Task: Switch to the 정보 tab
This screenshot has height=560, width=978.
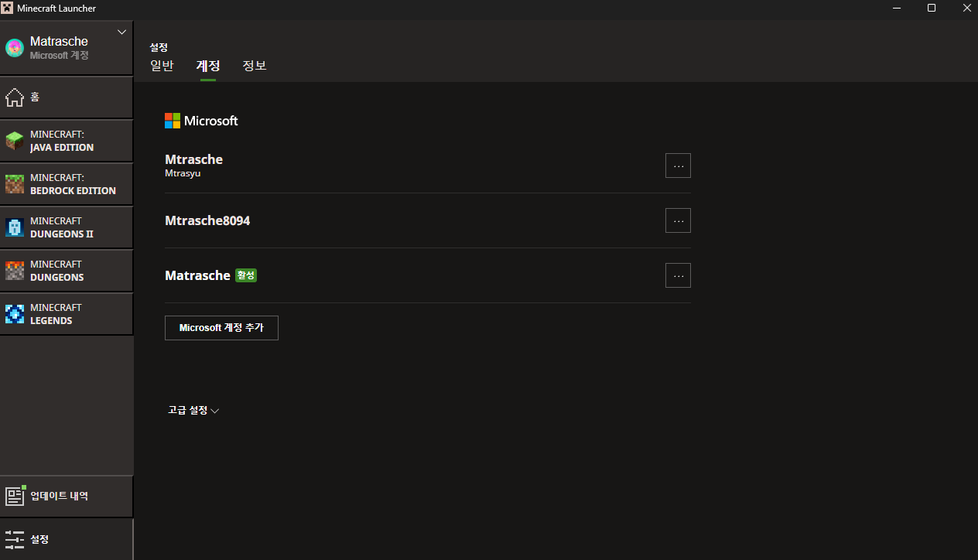Action: 255,66
